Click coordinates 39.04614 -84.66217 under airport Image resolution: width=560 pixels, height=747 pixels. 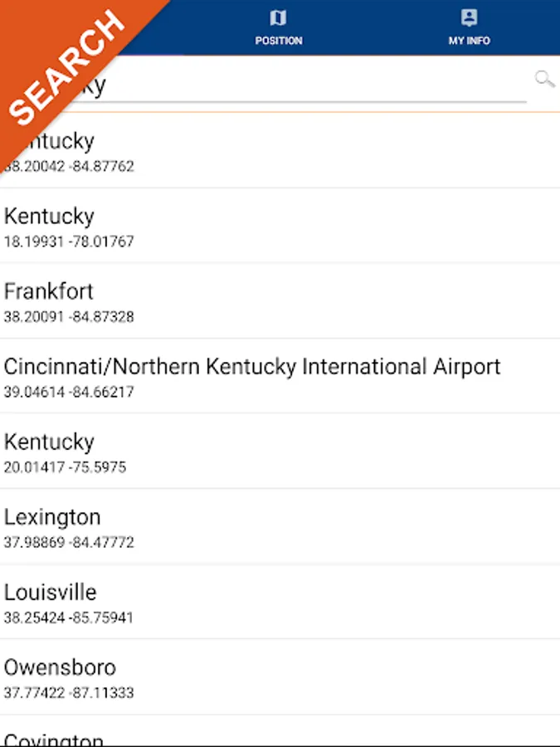[x=69, y=392]
